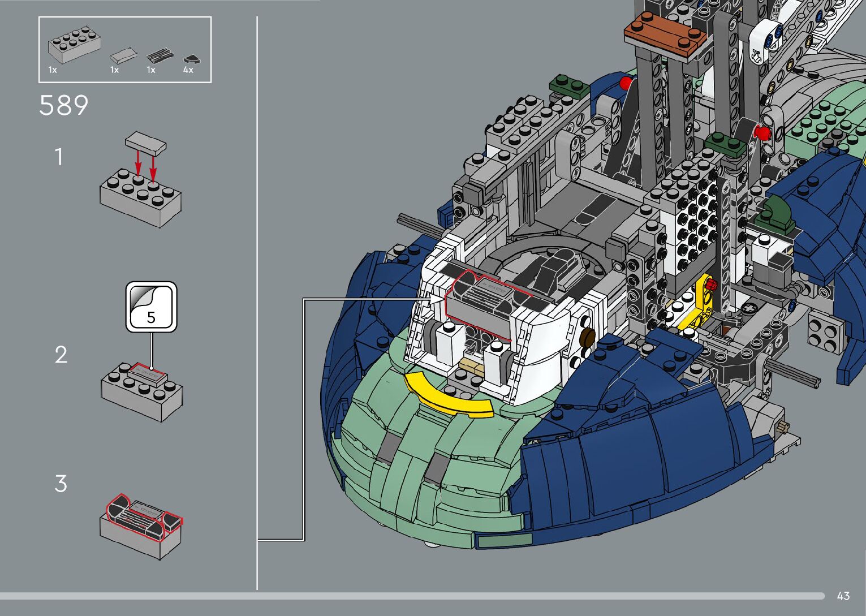
Task: Select sub-step number 3 label
Action: click(x=61, y=484)
